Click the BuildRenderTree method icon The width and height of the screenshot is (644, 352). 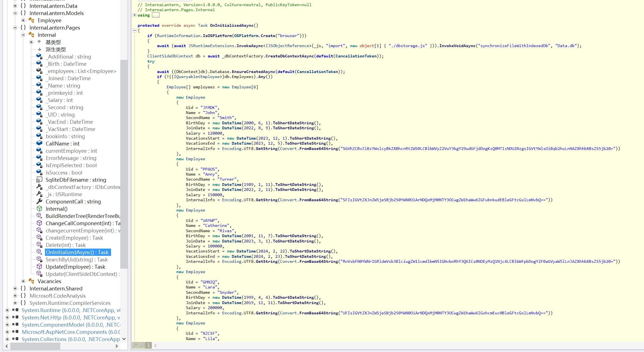39,216
